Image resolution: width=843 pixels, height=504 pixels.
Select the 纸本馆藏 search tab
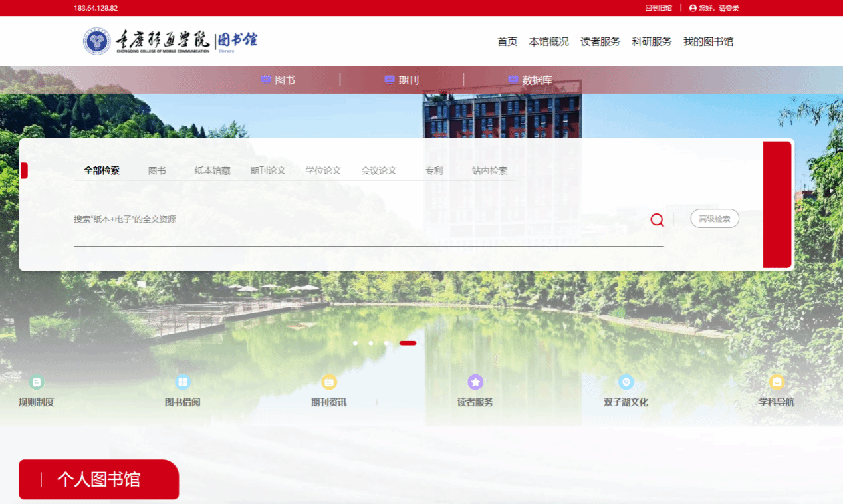[212, 170]
